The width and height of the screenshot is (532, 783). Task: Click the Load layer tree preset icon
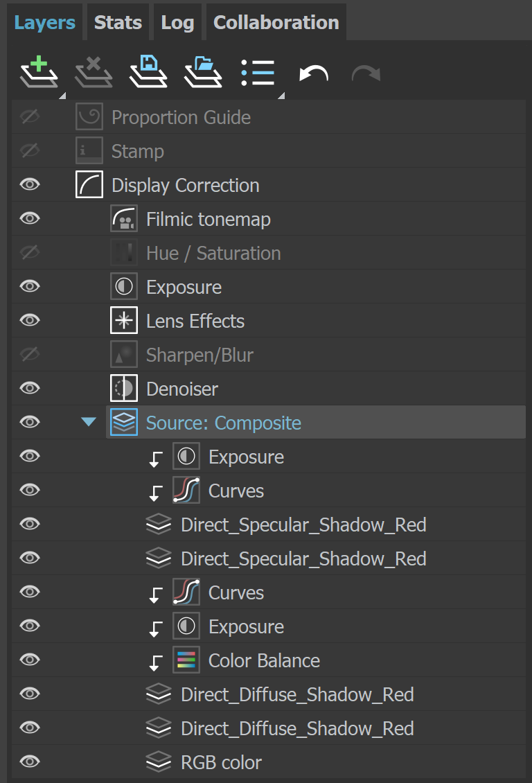pos(203,73)
